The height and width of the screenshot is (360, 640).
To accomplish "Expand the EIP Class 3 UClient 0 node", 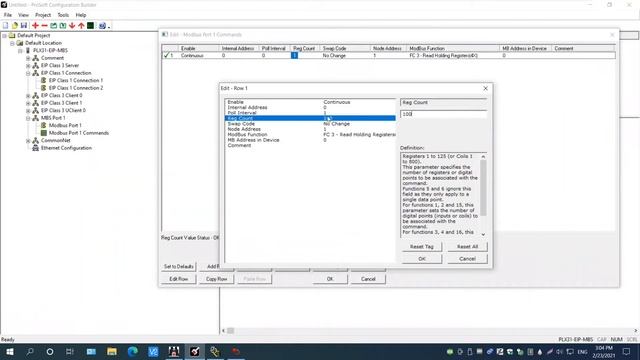I will (x=28, y=111).
